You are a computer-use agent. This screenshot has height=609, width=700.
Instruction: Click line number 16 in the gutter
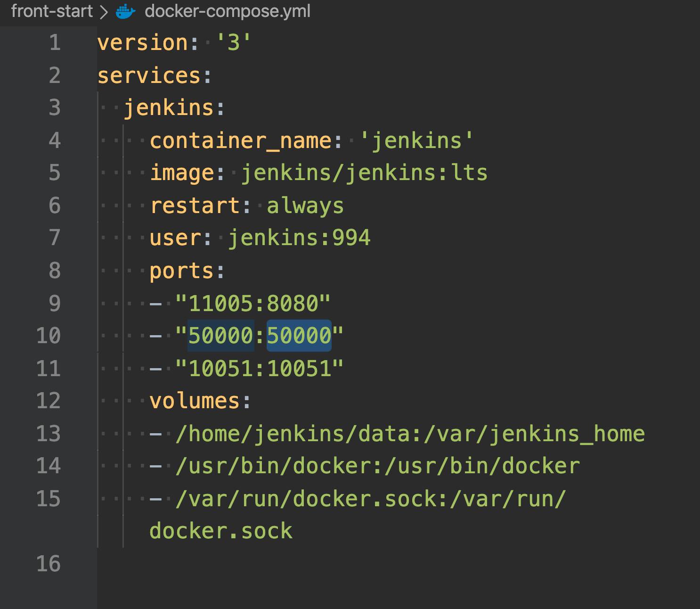[x=49, y=564]
